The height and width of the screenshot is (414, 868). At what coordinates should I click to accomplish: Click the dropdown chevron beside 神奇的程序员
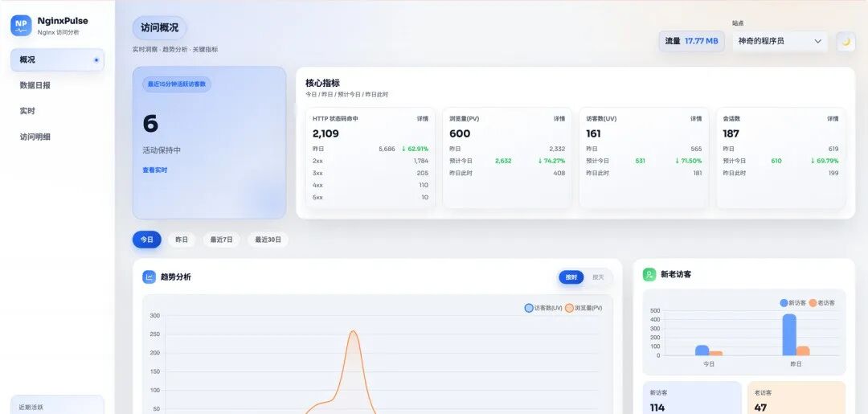point(817,41)
